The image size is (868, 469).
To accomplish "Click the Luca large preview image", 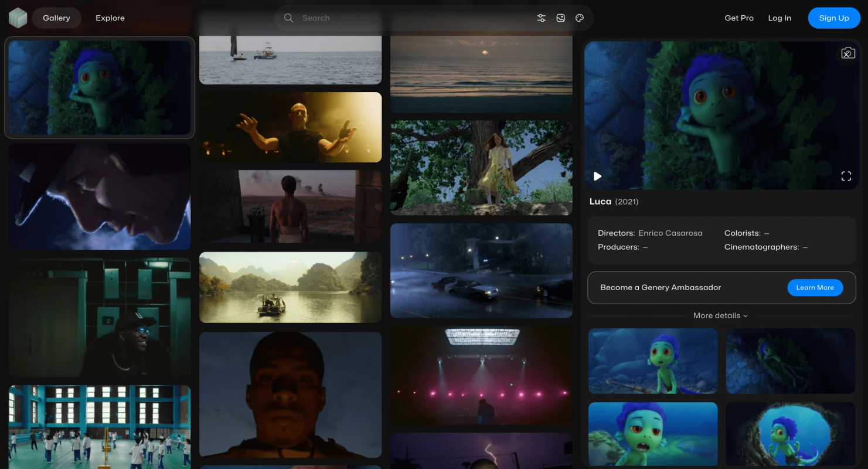I will (x=721, y=115).
